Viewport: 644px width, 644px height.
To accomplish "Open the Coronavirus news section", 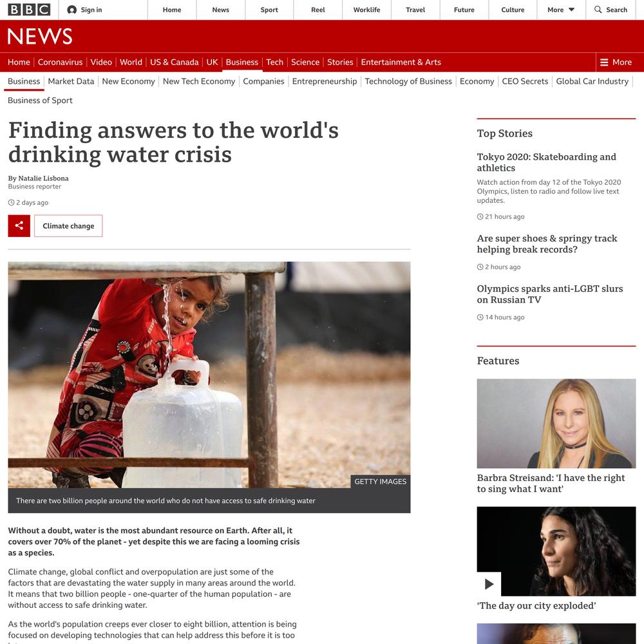I will tap(60, 62).
